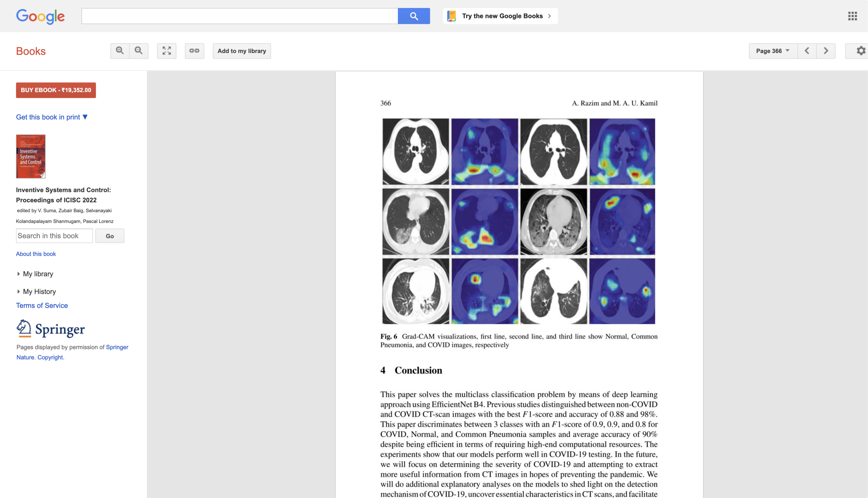
Task: Open Terms of Service link
Action: [42, 305]
